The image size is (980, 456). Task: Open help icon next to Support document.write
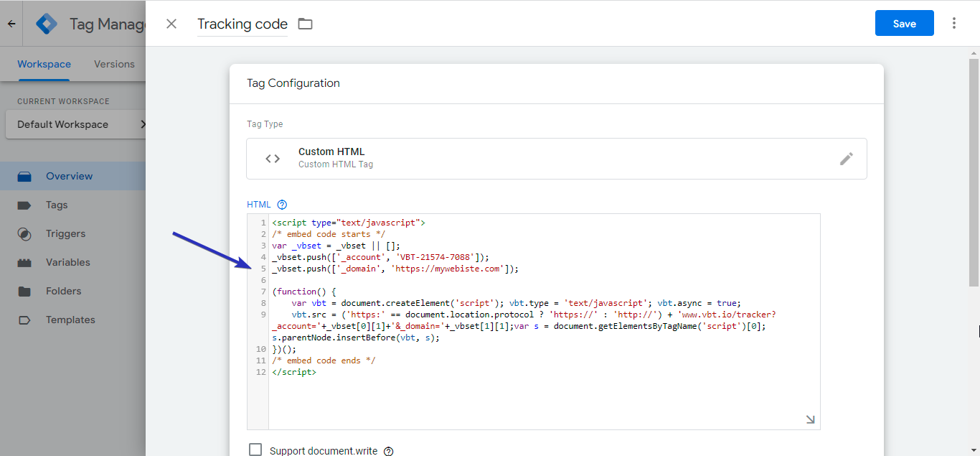(x=389, y=451)
